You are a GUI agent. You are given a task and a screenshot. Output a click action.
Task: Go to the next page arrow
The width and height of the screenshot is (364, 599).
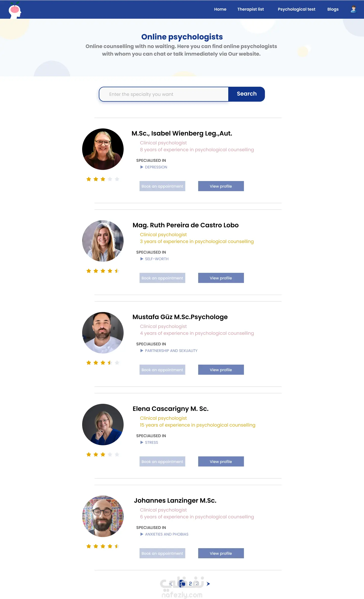208,584
